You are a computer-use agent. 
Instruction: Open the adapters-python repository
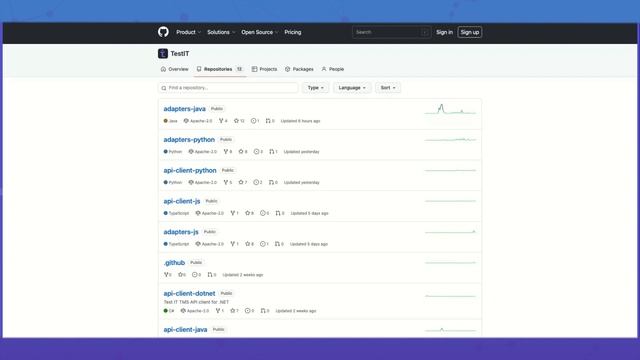tap(189, 140)
